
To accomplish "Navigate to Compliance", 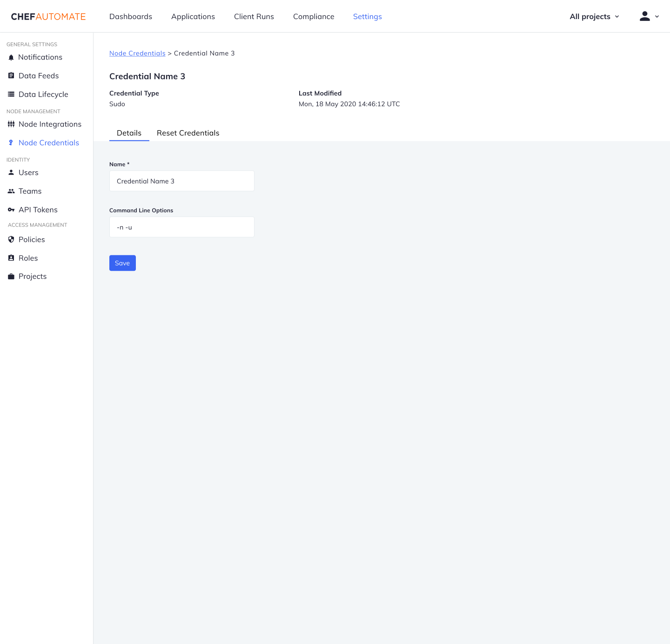I will coord(314,17).
